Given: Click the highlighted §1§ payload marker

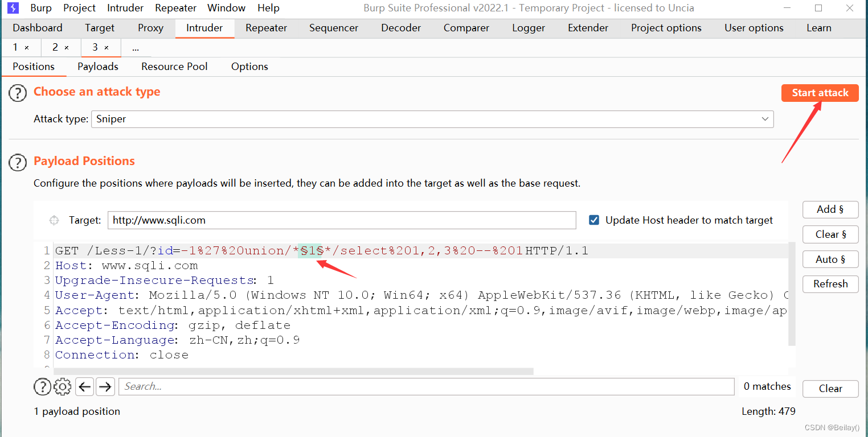Looking at the screenshot, I should (312, 251).
